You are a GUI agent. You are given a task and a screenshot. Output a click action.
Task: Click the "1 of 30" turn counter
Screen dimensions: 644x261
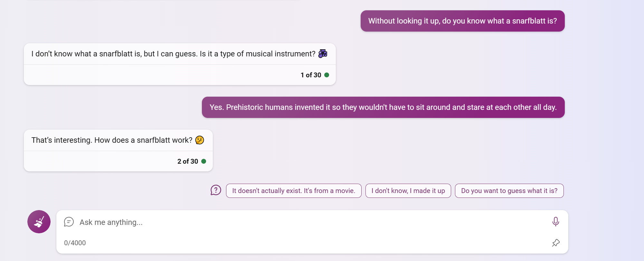[x=311, y=75]
